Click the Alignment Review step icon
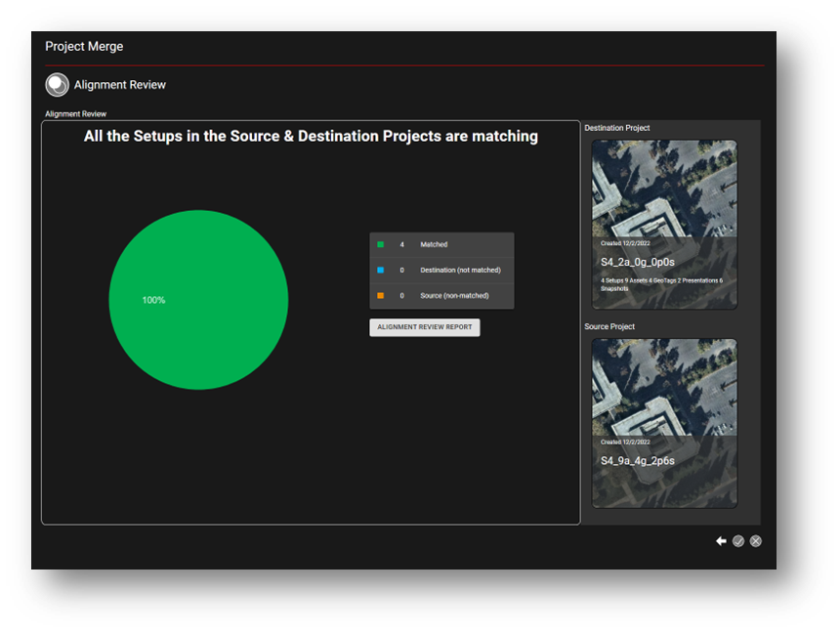This screenshot has width=840, height=633. click(x=57, y=85)
